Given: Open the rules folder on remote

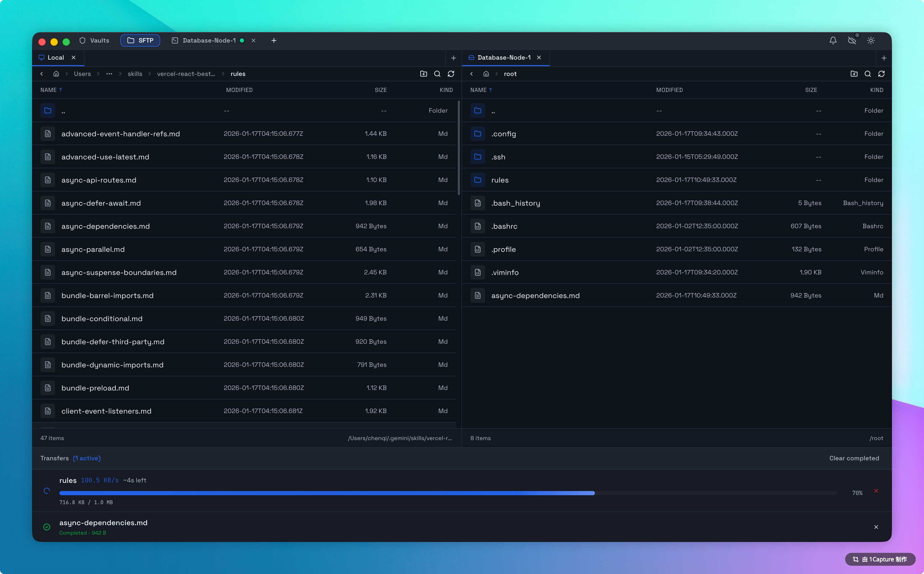Looking at the screenshot, I should point(500,180).
